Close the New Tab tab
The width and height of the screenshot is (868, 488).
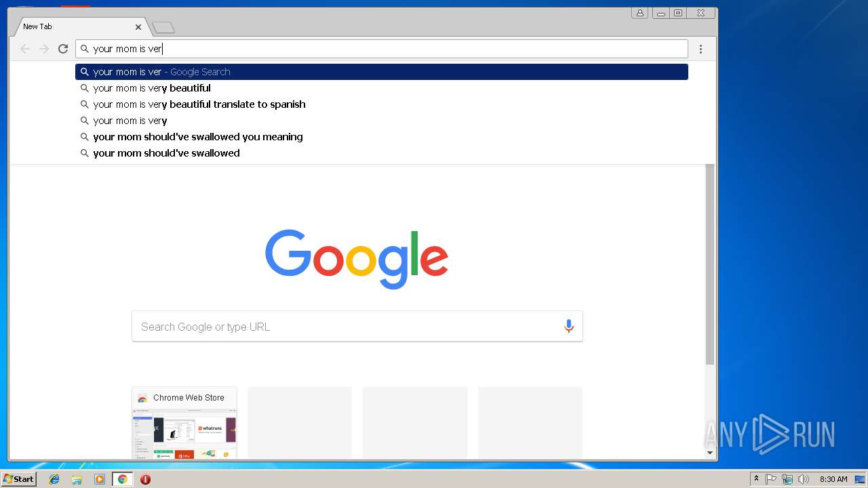[138, 27]
